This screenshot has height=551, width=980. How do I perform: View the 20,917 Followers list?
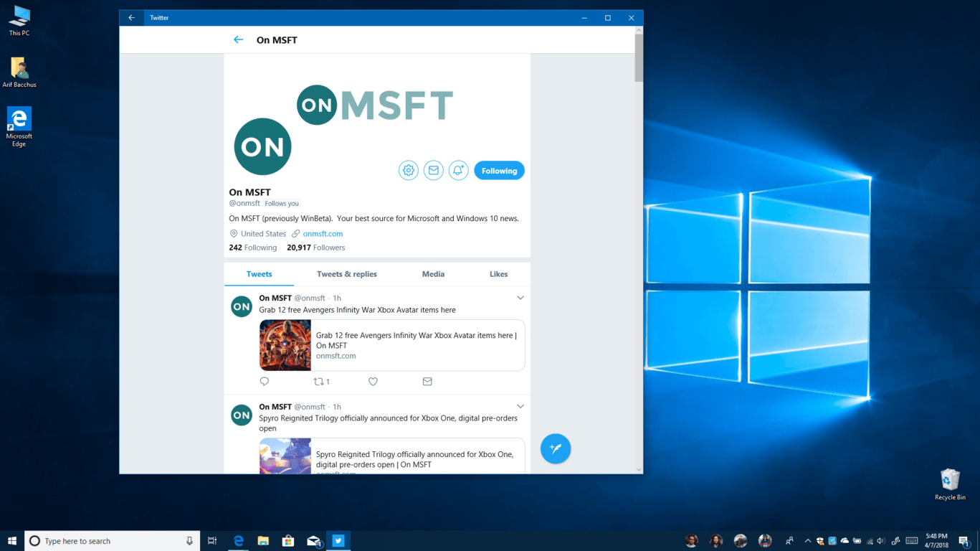(316, 248)
